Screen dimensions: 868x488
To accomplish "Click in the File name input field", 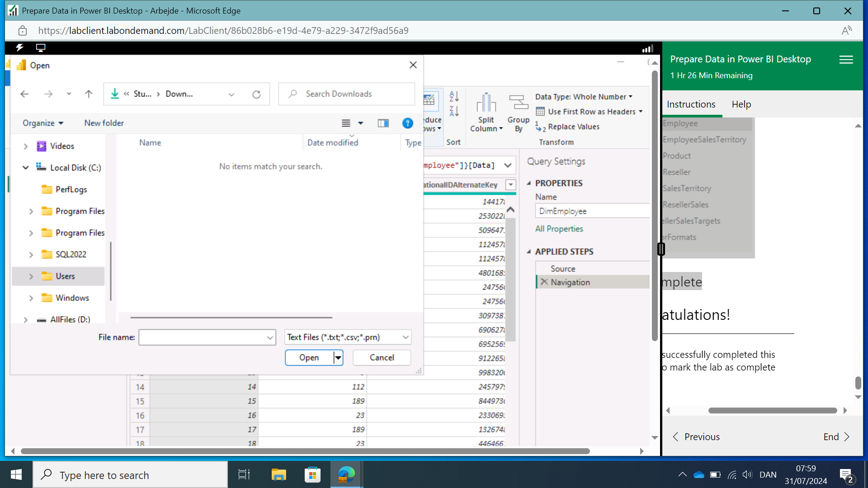I will click(x=203, y=337).
